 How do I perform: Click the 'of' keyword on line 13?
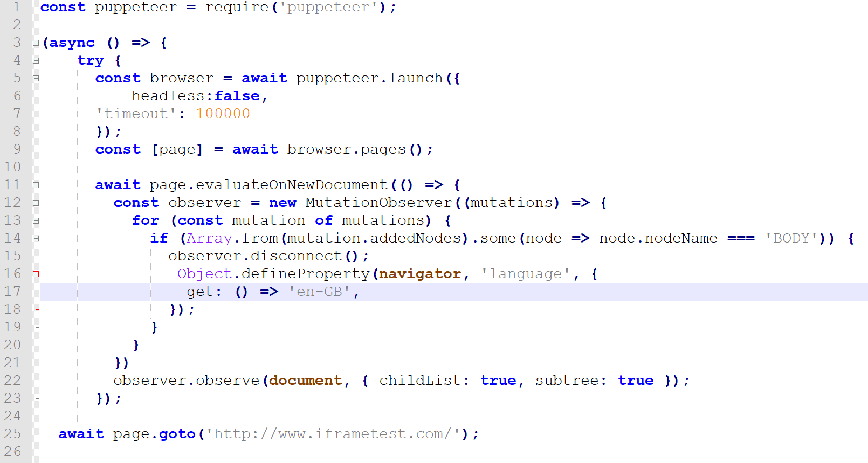click(x=324, y=220)
